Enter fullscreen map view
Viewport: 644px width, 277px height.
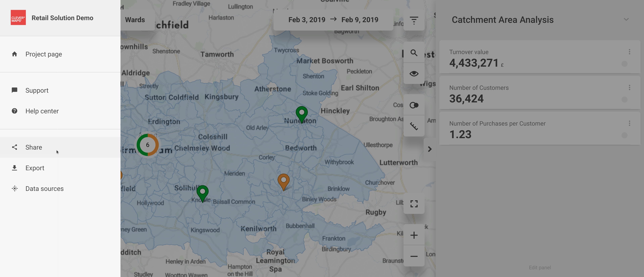pos(414,204)
